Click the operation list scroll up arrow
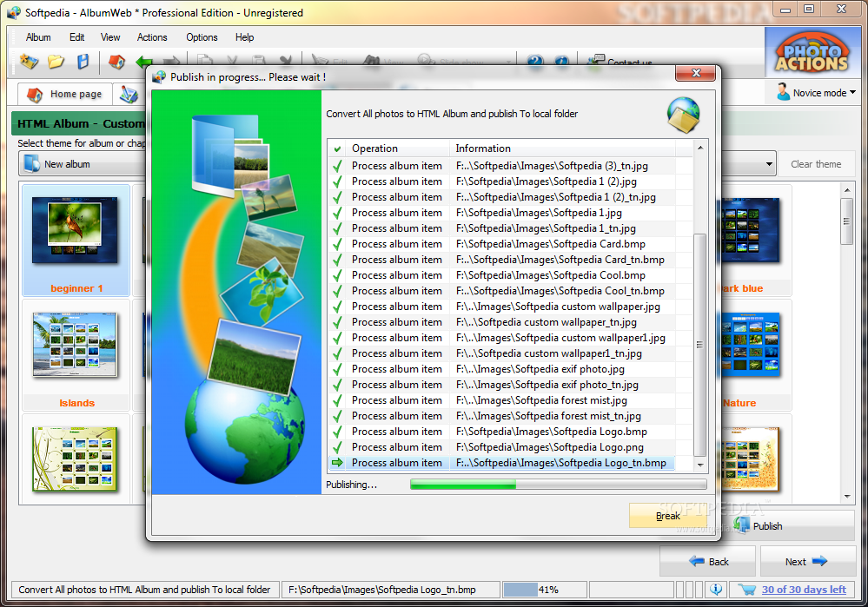 (x=700, y=148)
